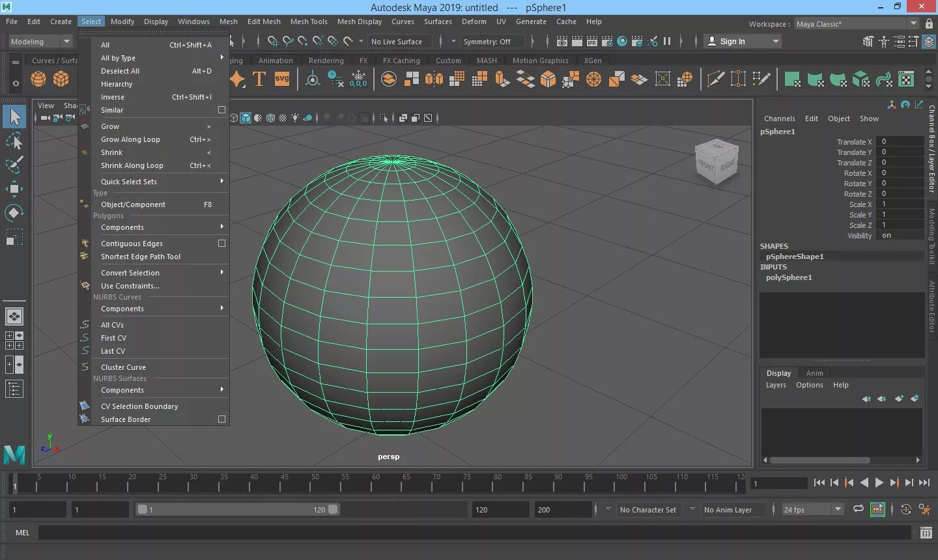The height and width of the screenshot is (560, 938).
Task: Open the 24 fps frame rate dropdown
Action: point(813,510)
